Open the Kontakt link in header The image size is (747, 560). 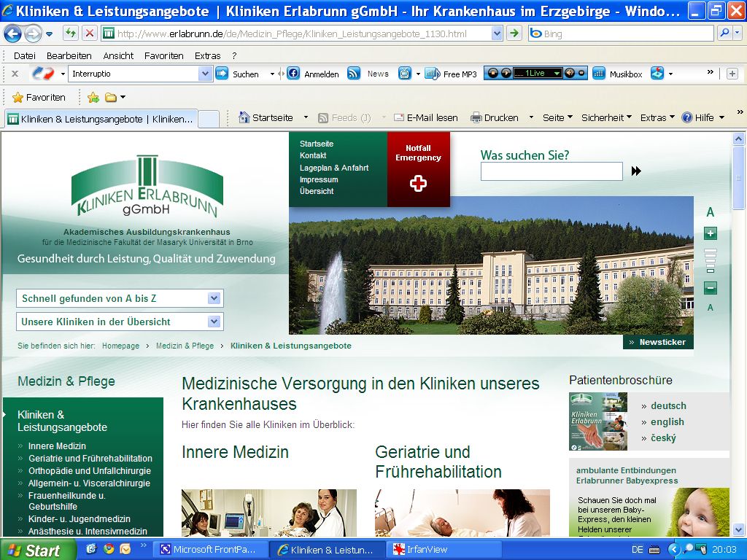click(313, 156)
